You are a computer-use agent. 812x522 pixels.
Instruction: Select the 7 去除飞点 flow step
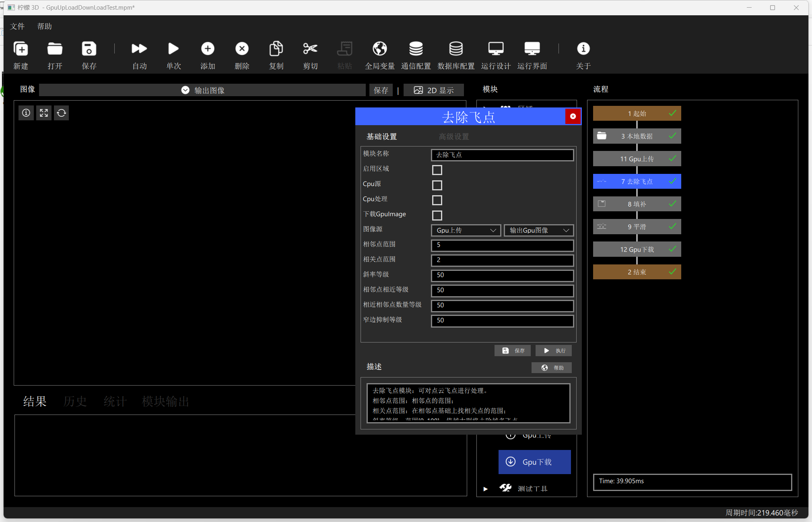tap(637, 182)
